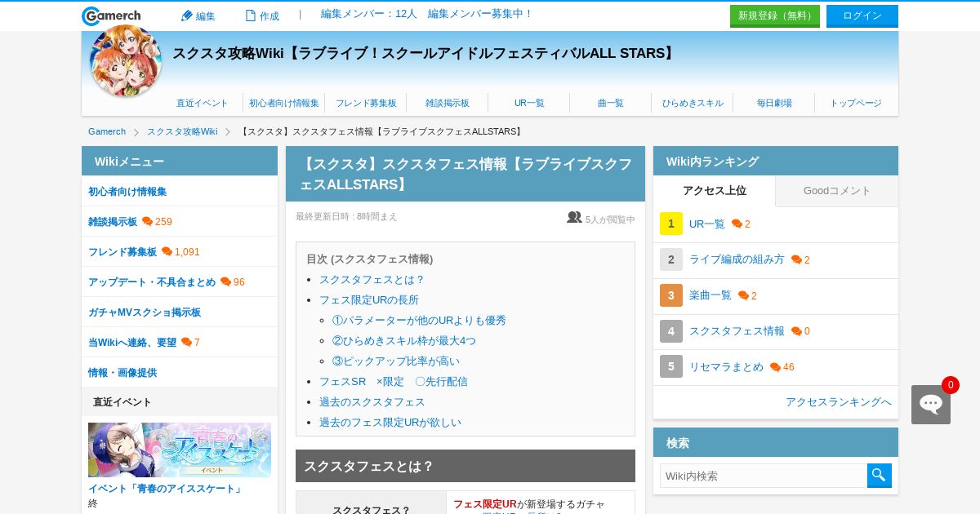Screen dimensions: 980x514
Task: Click the Gamerch logo
Action: pos(111,16)
